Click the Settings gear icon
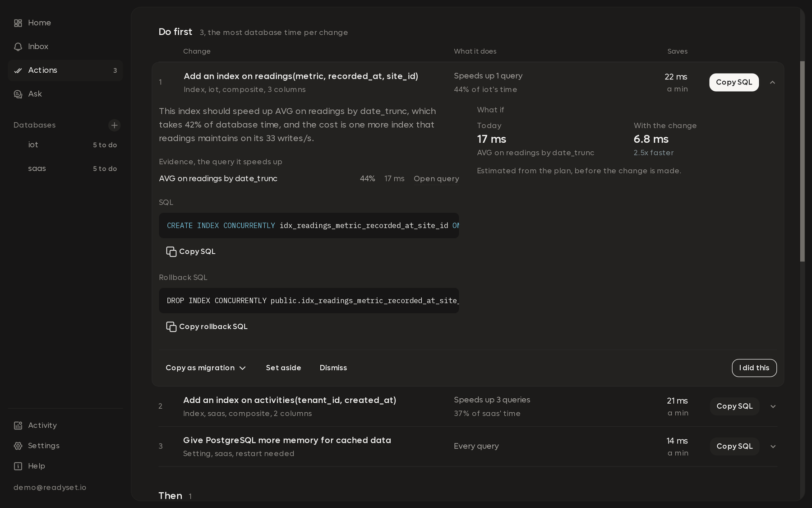The image size is (812, 508). click(18, 446)
